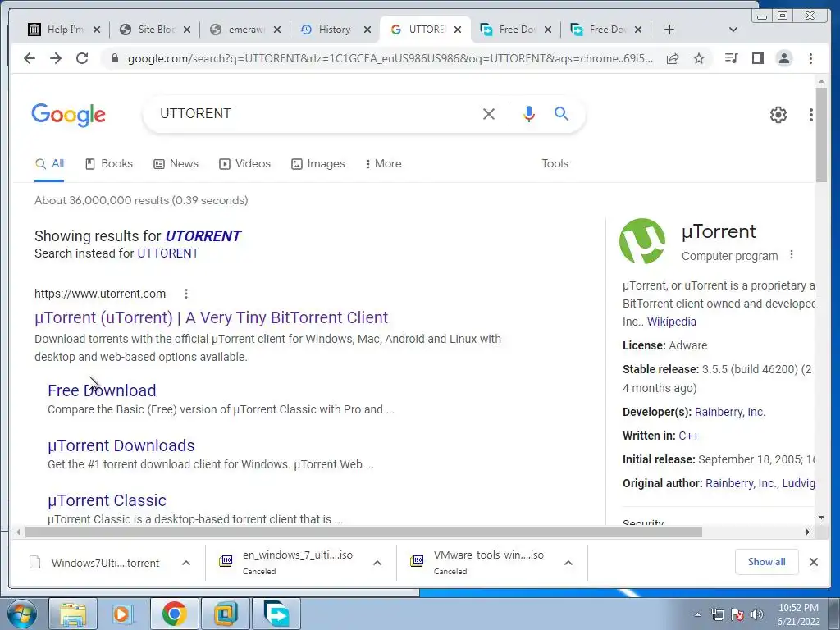The image size is (840, 630).
Task: Open Chrome three-dot menu
Action: click(810, 58)
